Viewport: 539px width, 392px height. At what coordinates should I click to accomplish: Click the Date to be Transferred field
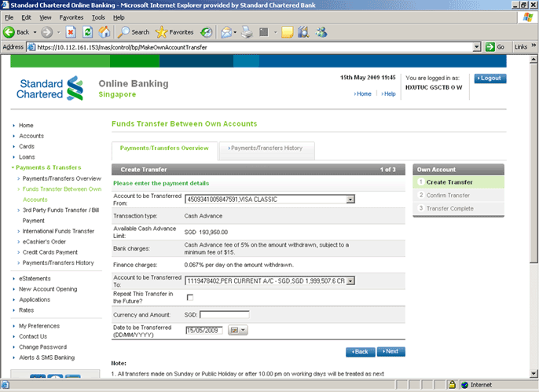(x=204, y=331)
